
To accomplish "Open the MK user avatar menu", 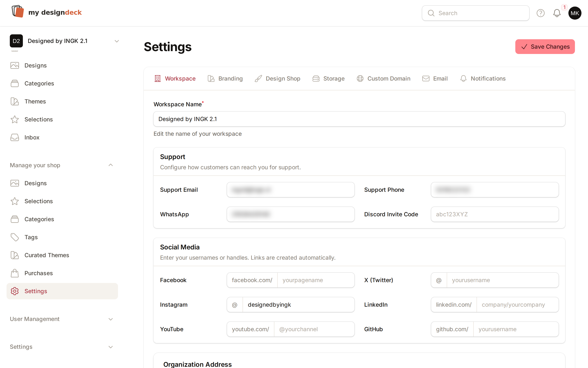I will pos(575,13).
